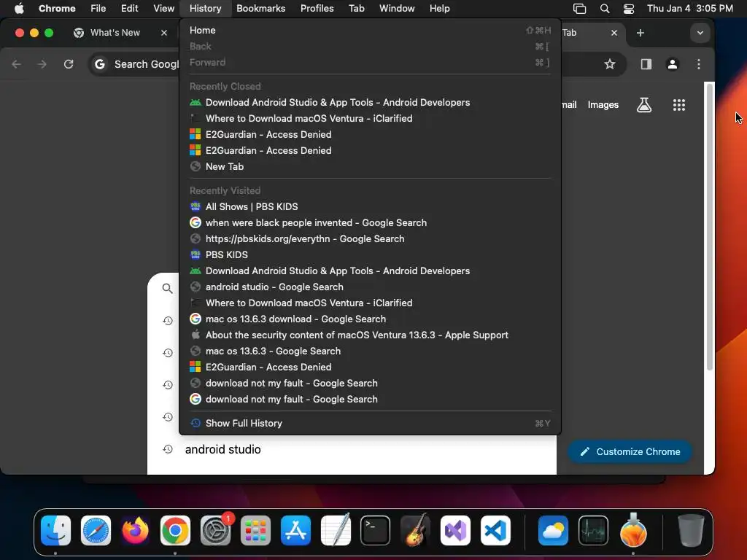This screenshot has width=747, height=560.
Task: Open Stage Manager icon in the menu bar
Action: [x=579, y=9]
